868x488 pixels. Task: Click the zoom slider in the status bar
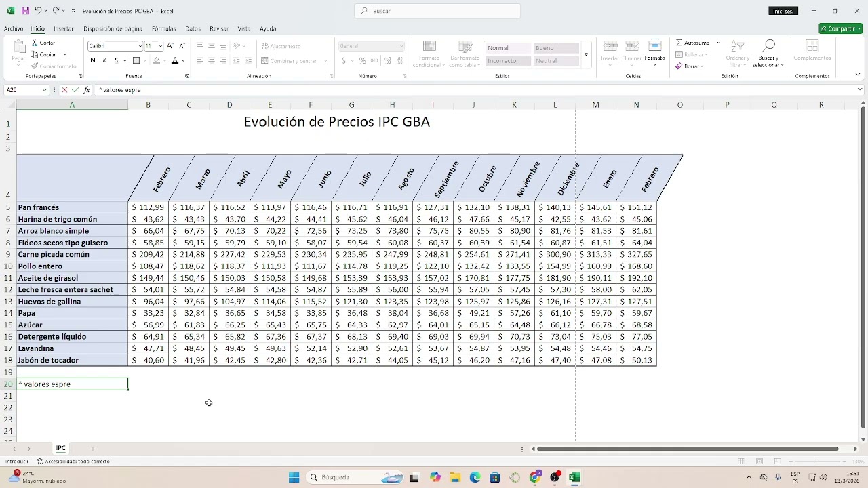click(818, 461)
